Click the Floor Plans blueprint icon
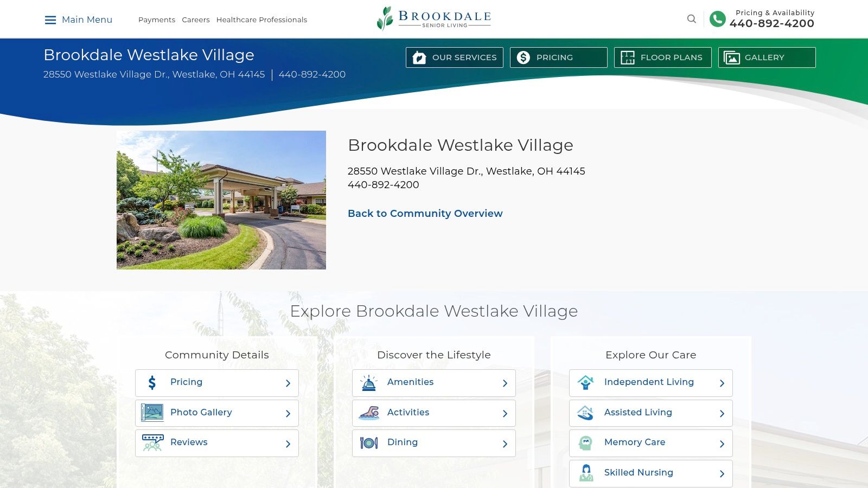868x488 pixels. tap(628, 57)
